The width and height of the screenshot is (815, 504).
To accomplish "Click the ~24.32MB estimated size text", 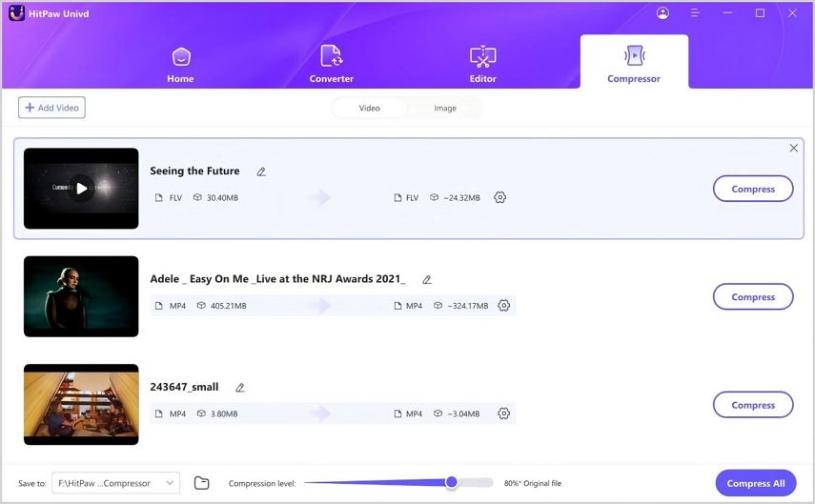I will pyautogui.click(x=461, y=198).
